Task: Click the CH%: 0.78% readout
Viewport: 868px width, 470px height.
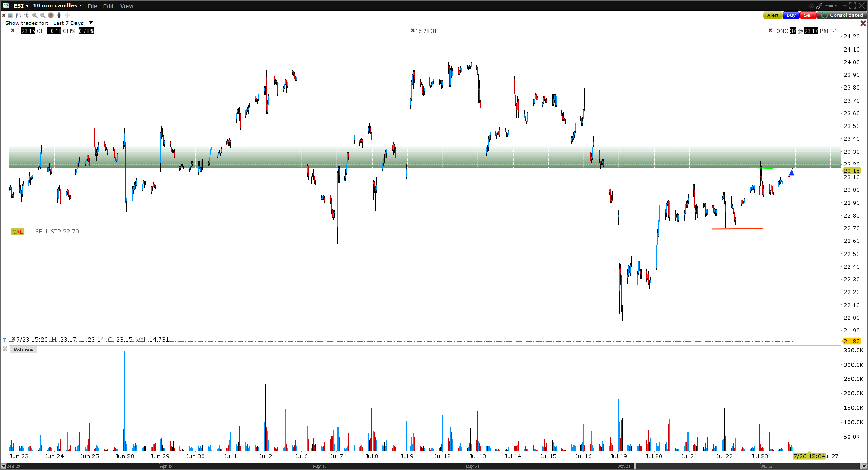Action: point(79,31)
